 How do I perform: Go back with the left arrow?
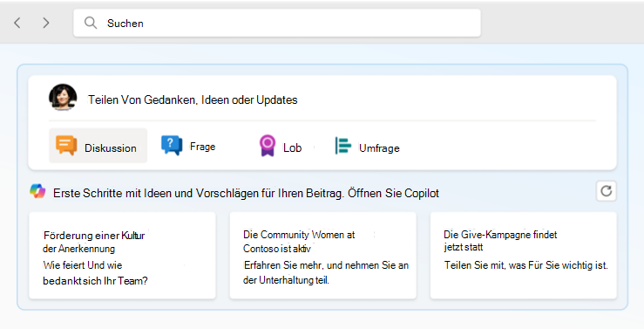[x=17, y=23]
